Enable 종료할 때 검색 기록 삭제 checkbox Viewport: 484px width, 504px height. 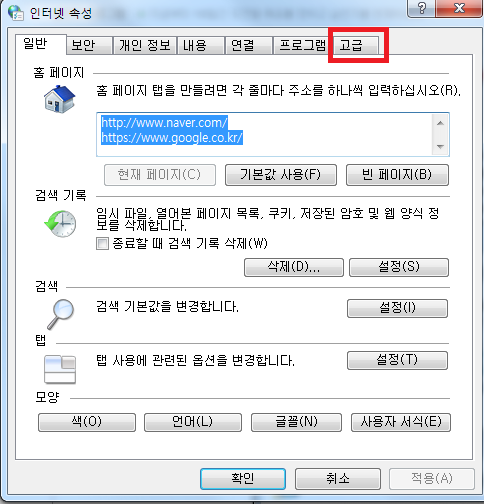click(x=102, y=243)
